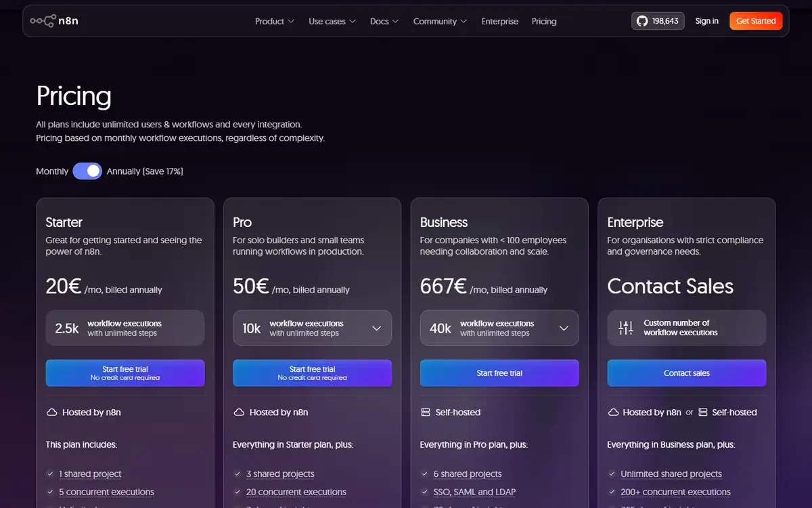Click the Enterprise cloud Hosted by n8n icon

pos(613,412)
